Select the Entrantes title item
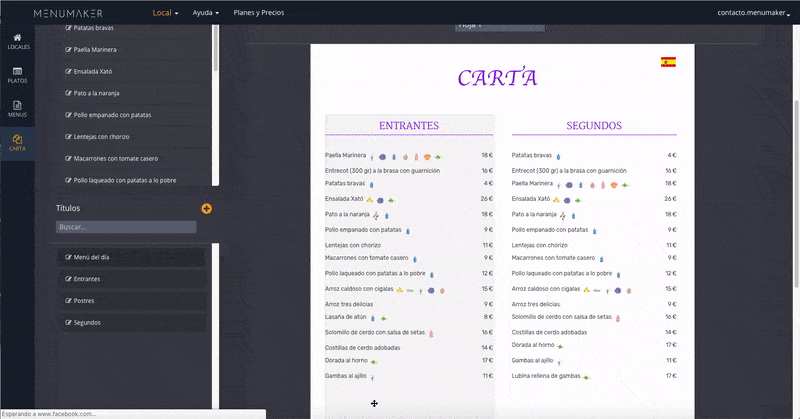 [132, 279]
